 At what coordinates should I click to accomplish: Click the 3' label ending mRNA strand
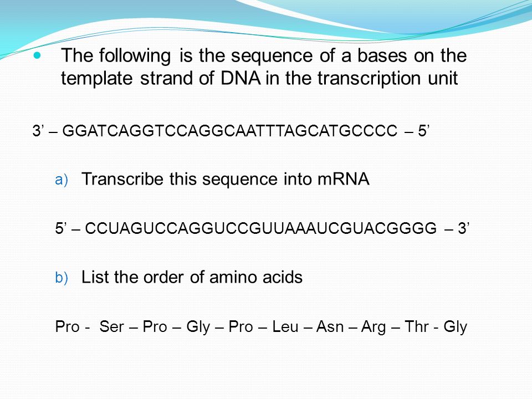point(463,228)
